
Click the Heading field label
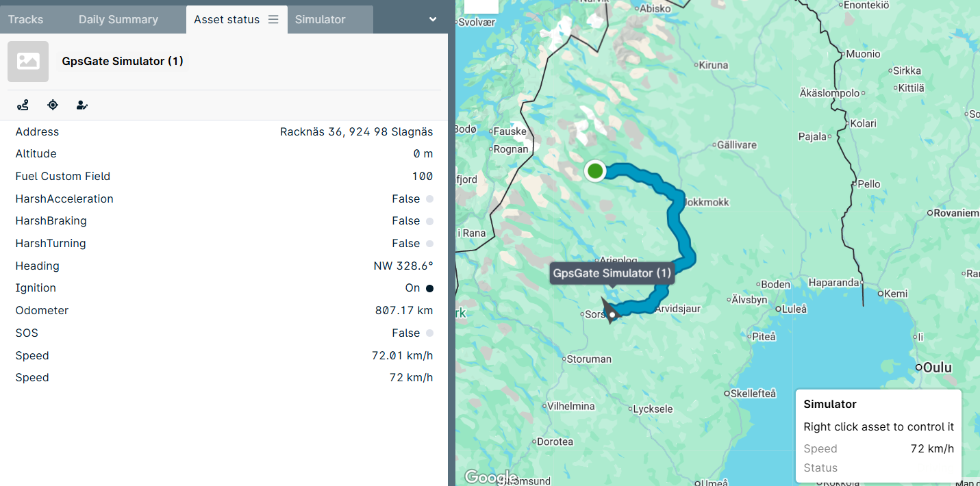point(38,266)
